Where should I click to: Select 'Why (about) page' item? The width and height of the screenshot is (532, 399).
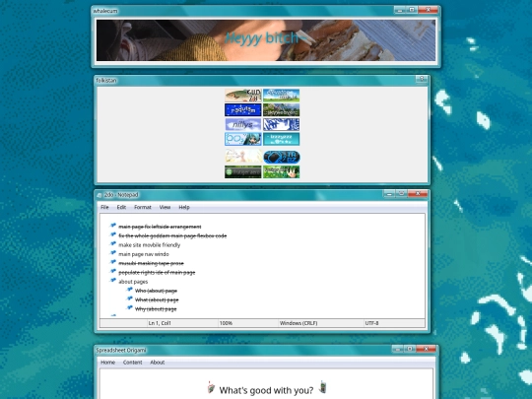point(156,309)
